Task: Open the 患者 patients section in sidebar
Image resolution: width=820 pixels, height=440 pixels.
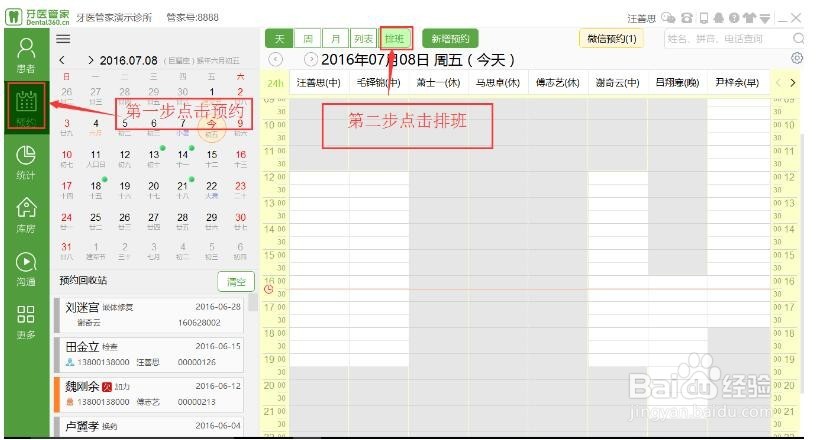Action: pyautogui.click(x=26, y=55)
